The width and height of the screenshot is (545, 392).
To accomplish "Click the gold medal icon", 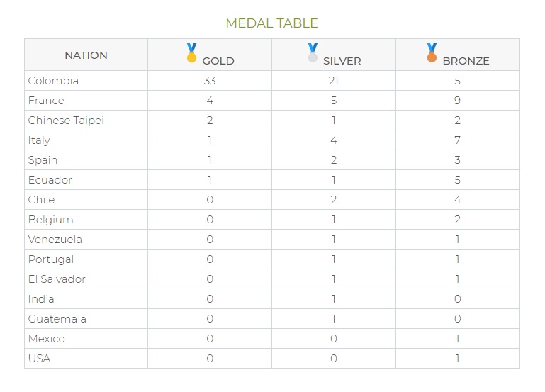I will [191, 52].
